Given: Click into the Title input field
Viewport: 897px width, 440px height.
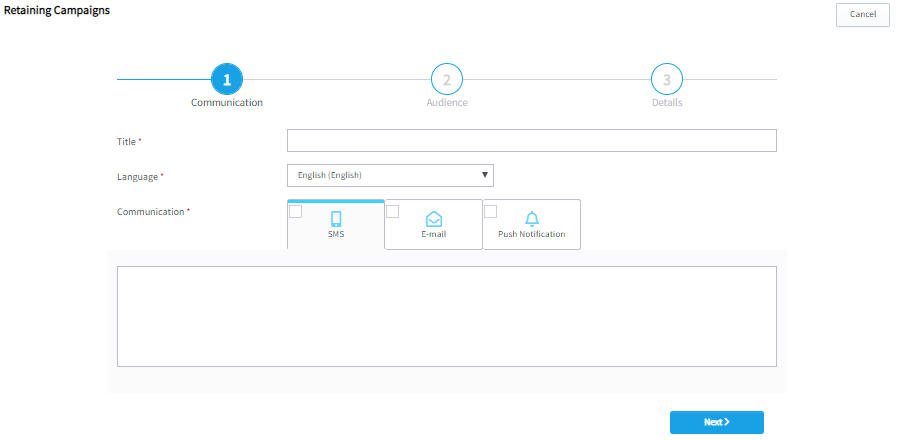Looking at the screenshot, I should tap(531, 141).
